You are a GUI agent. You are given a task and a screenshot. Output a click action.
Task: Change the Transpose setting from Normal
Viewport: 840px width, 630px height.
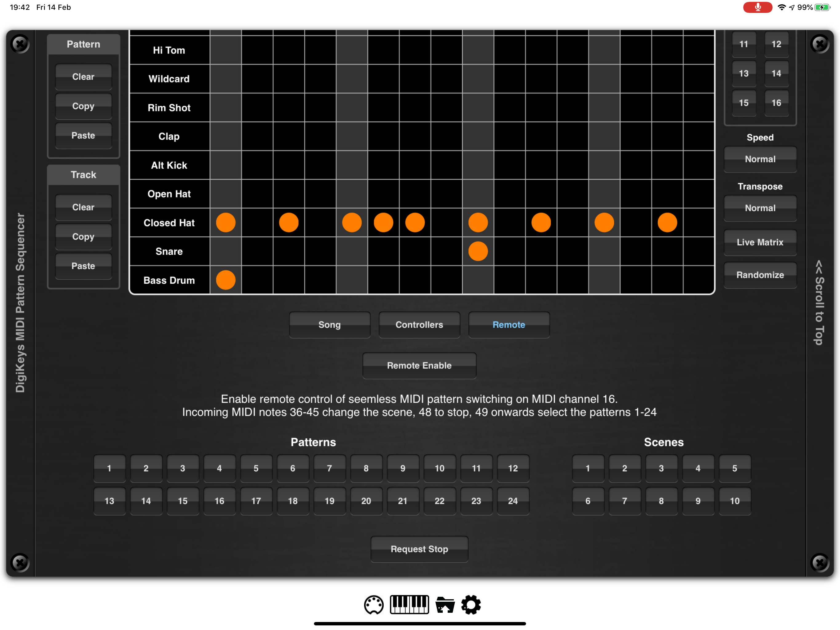[760, 208]
